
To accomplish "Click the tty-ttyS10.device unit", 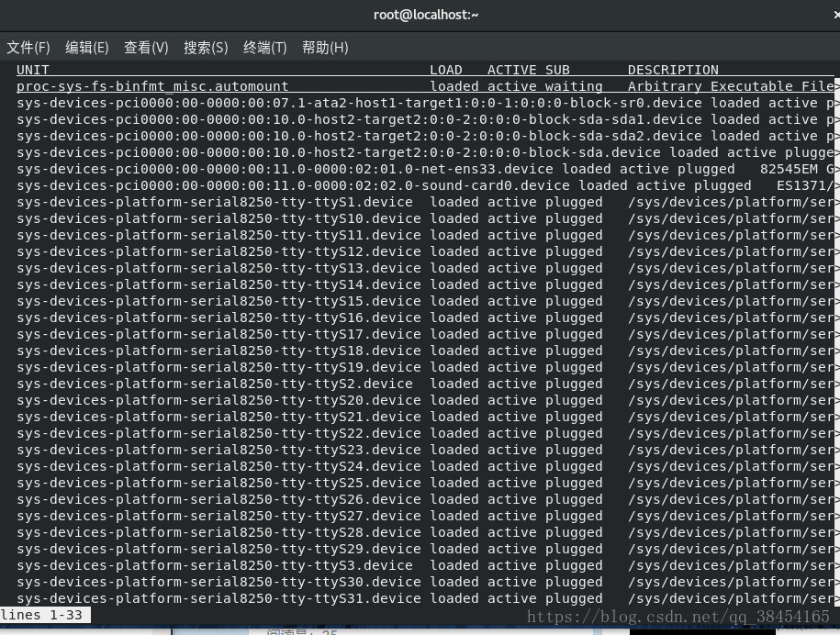I will [218, 219].
